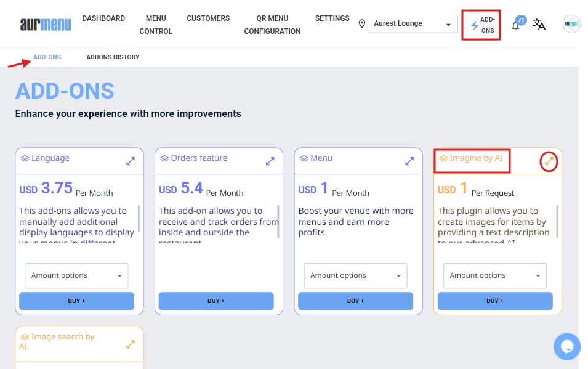Expand the Language add-on card

coord(131,161)
